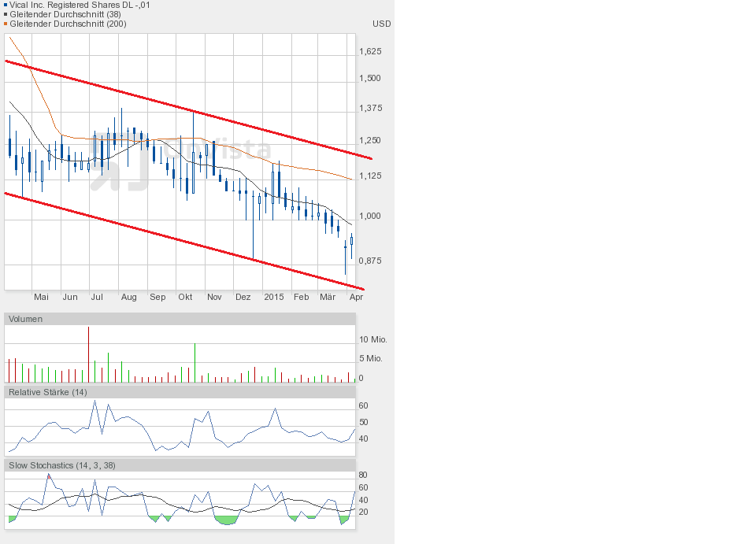Click the USD currency label
The image size is (756, 544).
click(x=381, y=24)
